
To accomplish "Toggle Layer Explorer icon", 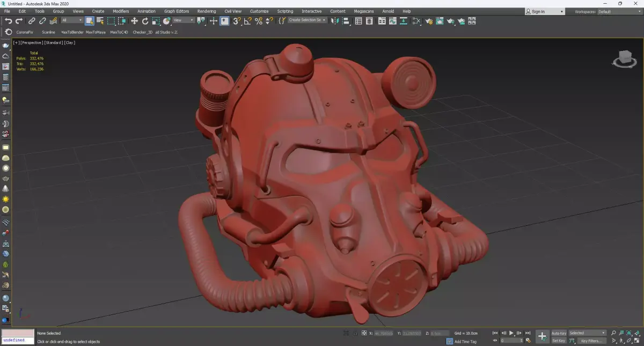I will 369,21.
